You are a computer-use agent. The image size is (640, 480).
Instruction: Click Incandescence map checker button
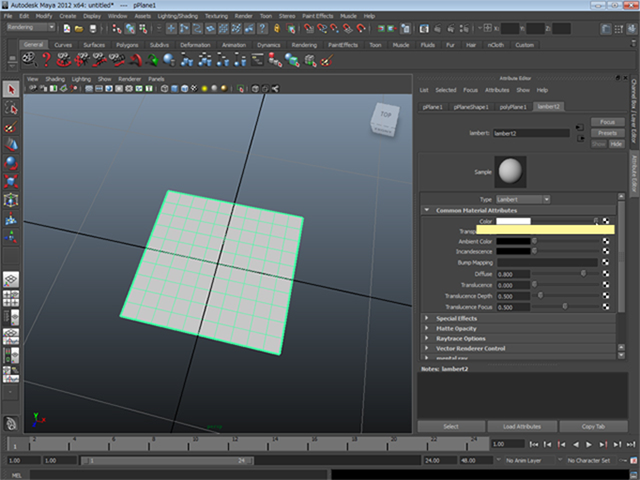pos(606,251)
